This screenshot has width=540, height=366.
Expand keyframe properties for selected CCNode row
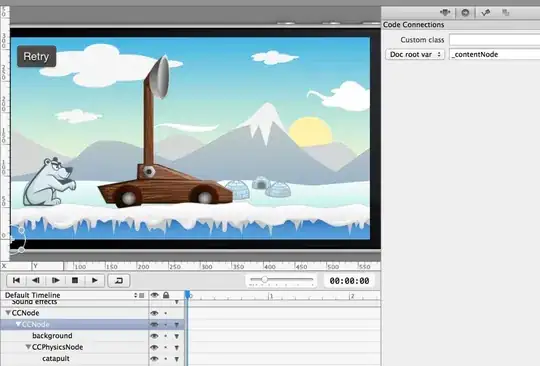point(177,325)
